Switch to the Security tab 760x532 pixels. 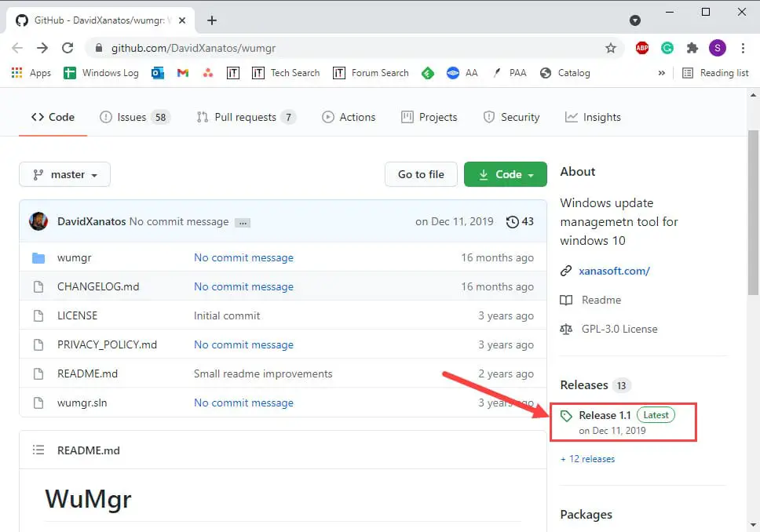coord(511,117)
